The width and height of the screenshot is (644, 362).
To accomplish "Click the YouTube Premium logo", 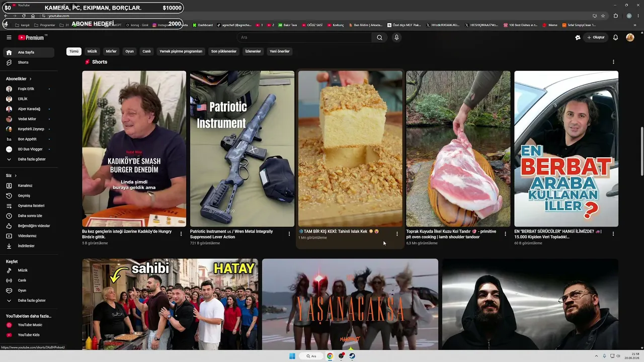I will (x=32, y=37).
